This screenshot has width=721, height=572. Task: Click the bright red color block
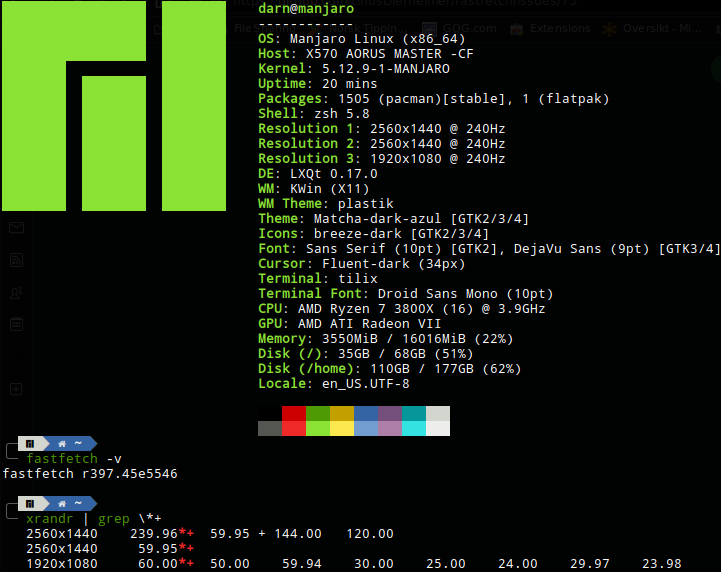(x=294, y=428)
